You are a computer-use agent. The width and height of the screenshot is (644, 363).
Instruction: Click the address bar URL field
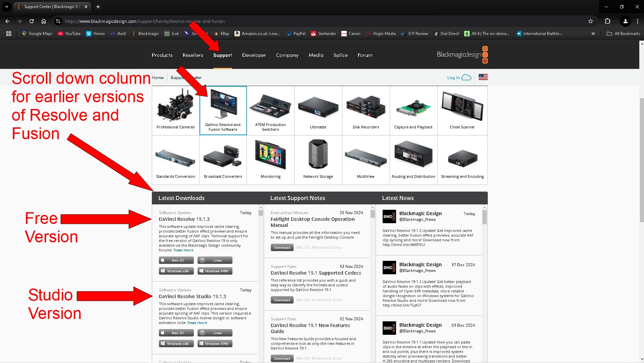(323, 21)
